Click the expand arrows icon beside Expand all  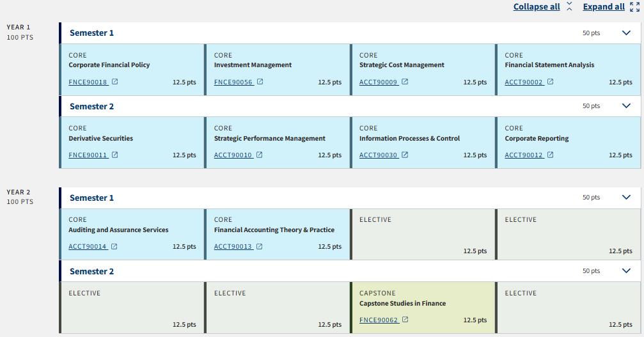point(634,6)
